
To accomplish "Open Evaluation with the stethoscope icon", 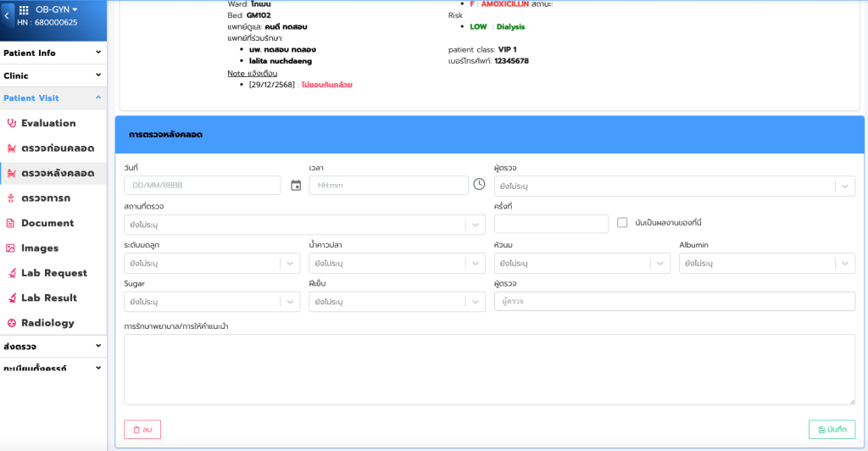I will [x=11, y=123].
